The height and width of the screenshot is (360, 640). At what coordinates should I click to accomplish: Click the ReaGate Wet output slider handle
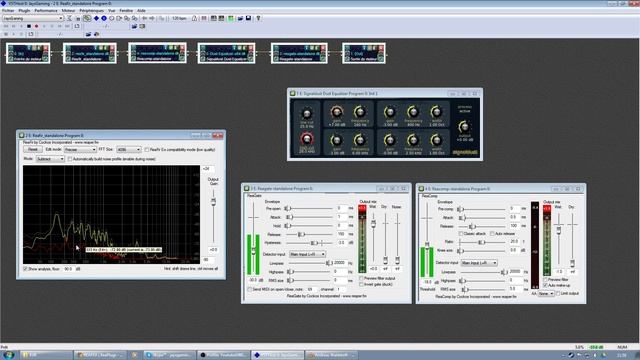[373, 224]
